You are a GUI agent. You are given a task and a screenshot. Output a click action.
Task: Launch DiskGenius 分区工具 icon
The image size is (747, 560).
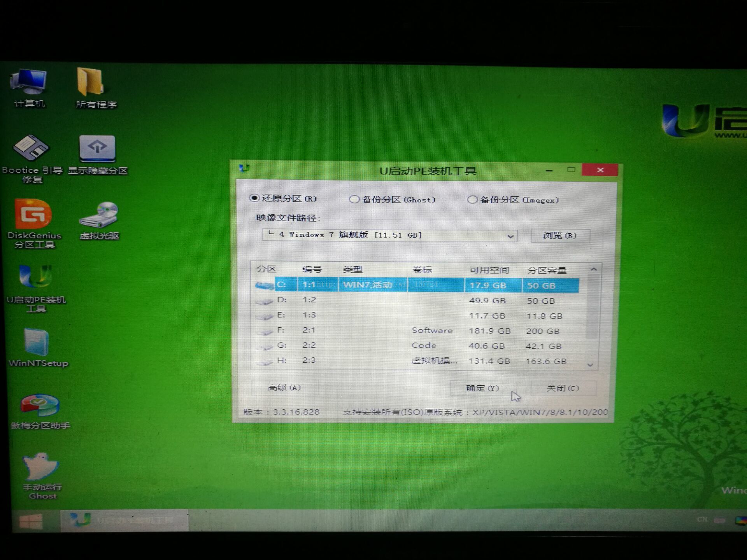coord(33,224)
